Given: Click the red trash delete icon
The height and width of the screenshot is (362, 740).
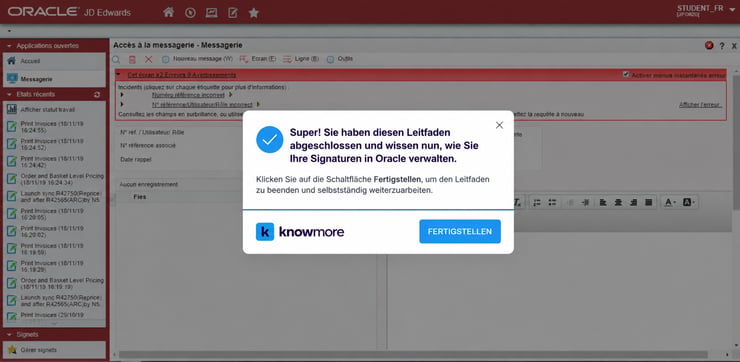Looking at the screenshot, I should coord(132,59).
